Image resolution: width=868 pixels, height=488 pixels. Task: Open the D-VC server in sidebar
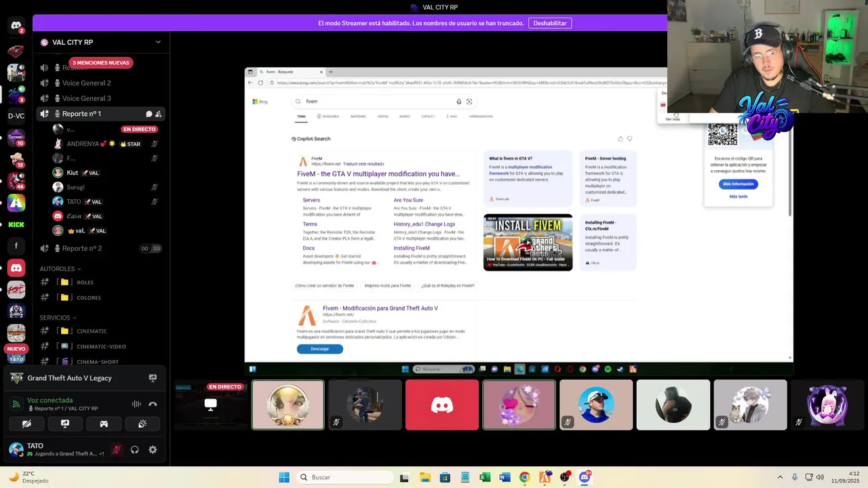tap(16, 116)
